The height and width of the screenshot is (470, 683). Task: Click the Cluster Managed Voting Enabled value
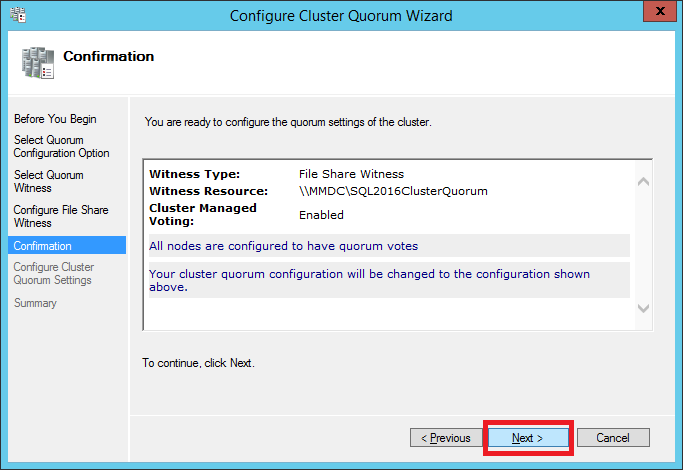[x=321, y=215]
